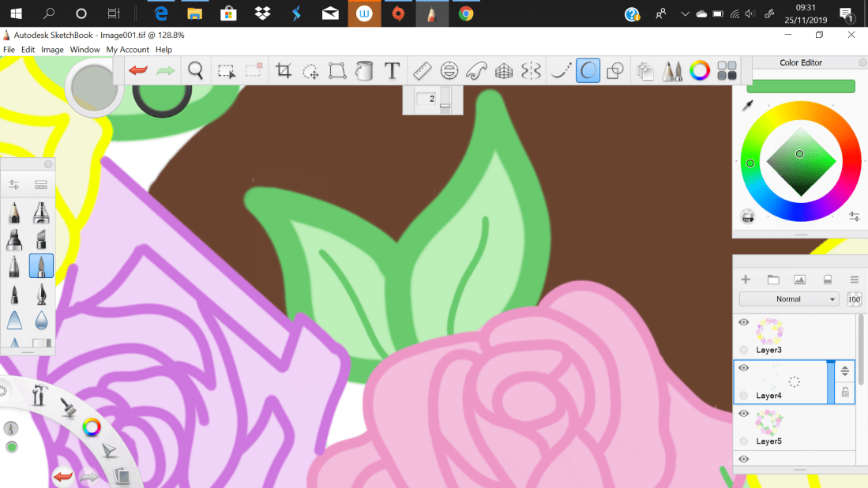Open the Layer menu hamburger icon
The image size is (868, 488).
(854, 279)
